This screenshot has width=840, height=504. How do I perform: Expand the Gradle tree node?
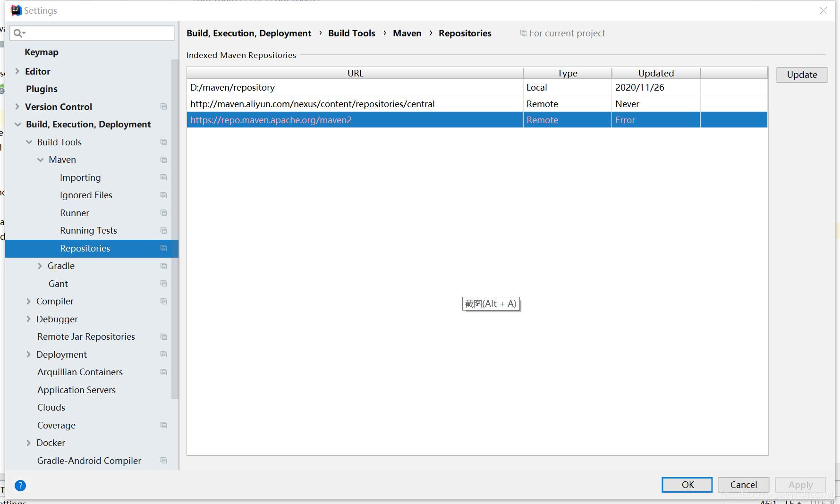[x=40, y=266]
